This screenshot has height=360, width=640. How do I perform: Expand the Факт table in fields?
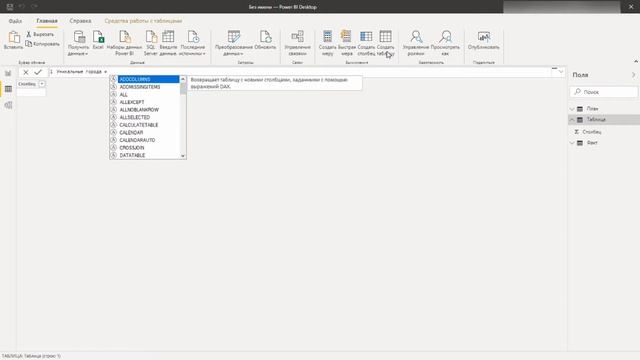click(572, 143)
